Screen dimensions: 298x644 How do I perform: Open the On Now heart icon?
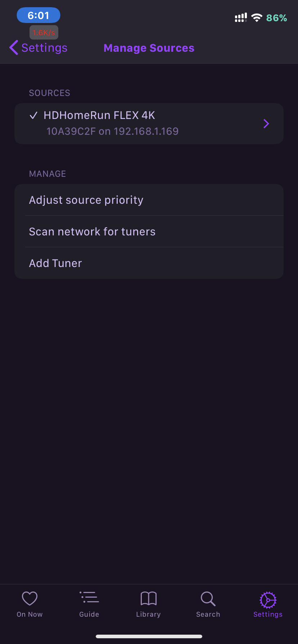tap(30, 598)
